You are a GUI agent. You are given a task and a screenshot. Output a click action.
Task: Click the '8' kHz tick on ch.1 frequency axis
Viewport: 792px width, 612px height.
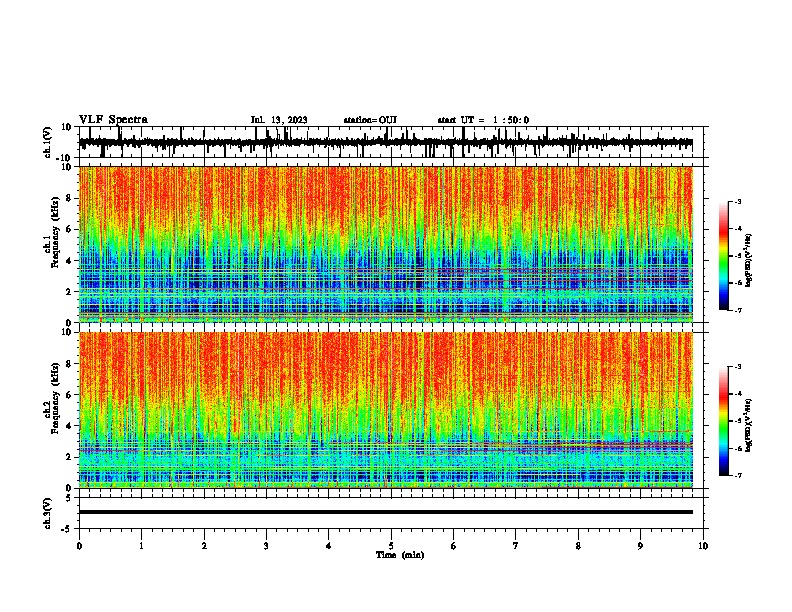70,198
